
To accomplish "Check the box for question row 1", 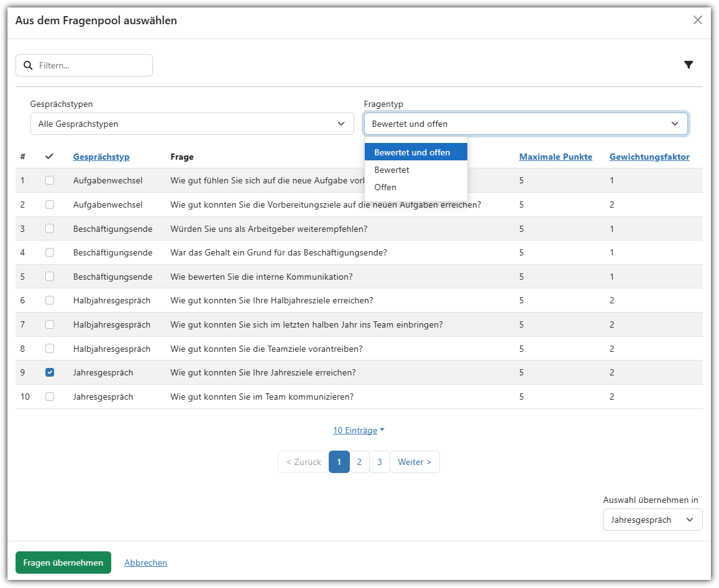I will click(x=50, y=180).
